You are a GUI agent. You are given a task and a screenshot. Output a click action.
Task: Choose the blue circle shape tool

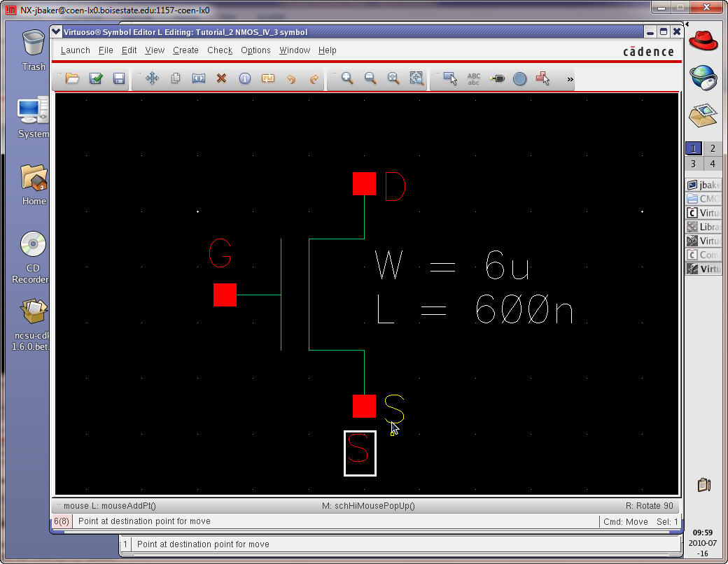pyautogui.click(x=519, y=78)
